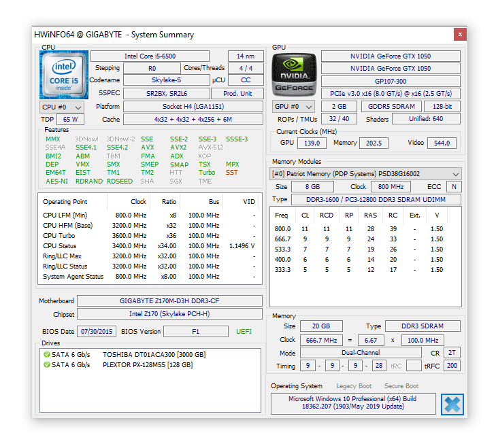Click the GDDR5 SDRAM memory type field
Image resolution: width=496 pixels, height=448 pixels.
click(x=391, y=107)
